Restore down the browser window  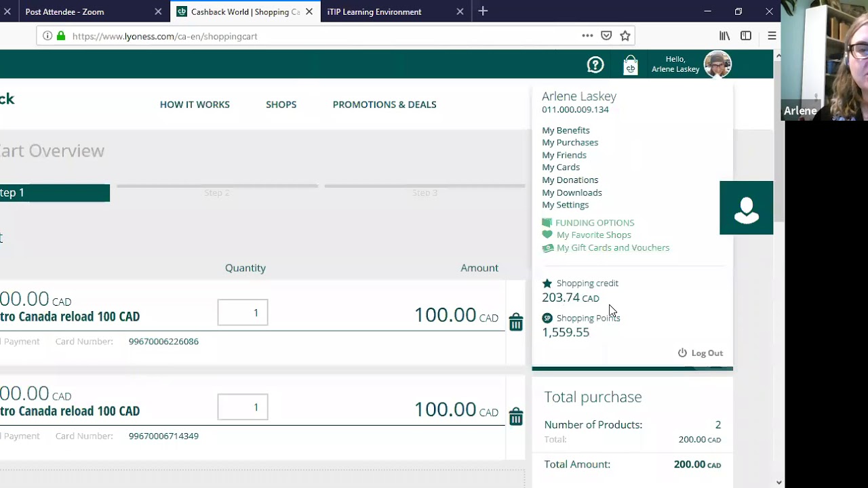point(738,12)
